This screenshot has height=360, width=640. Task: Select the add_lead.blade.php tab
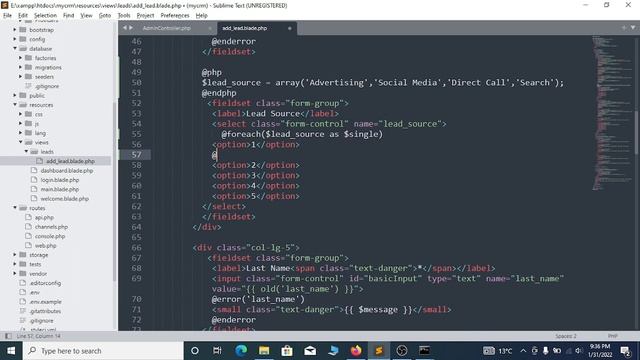tap(244, 28)
